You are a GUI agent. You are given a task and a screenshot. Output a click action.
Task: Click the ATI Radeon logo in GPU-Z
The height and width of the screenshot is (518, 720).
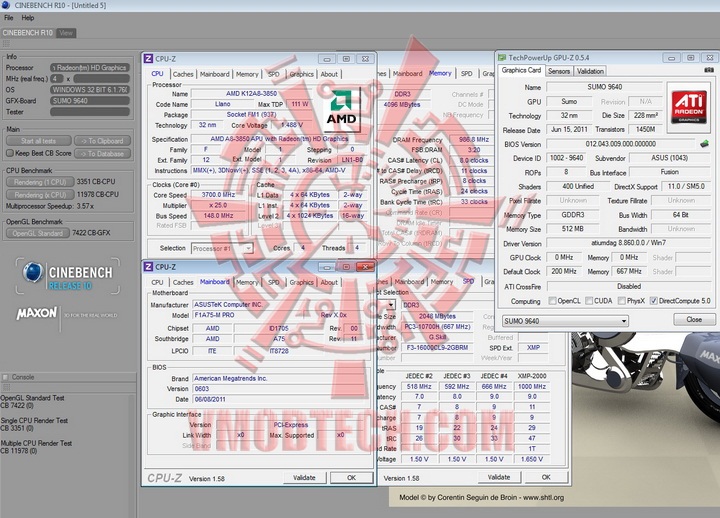tap(689, 107)
